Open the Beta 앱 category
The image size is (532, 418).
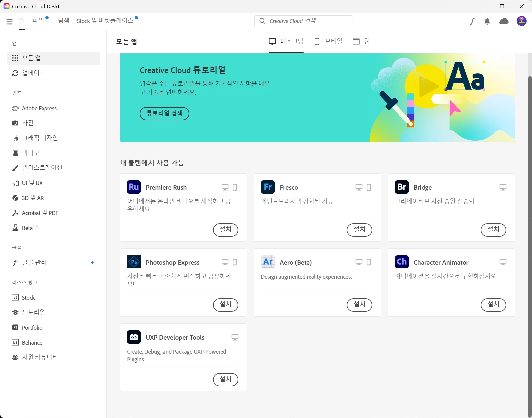pos(53,228)
